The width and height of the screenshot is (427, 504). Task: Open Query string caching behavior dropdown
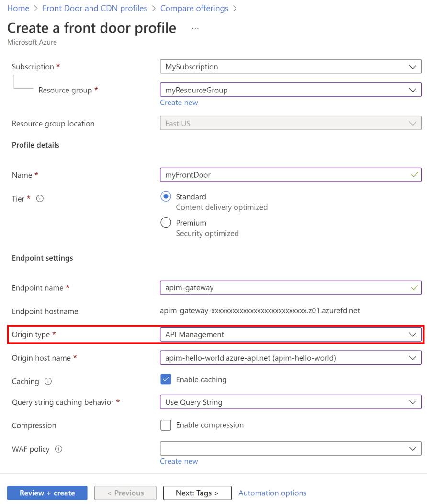point(290,402)
